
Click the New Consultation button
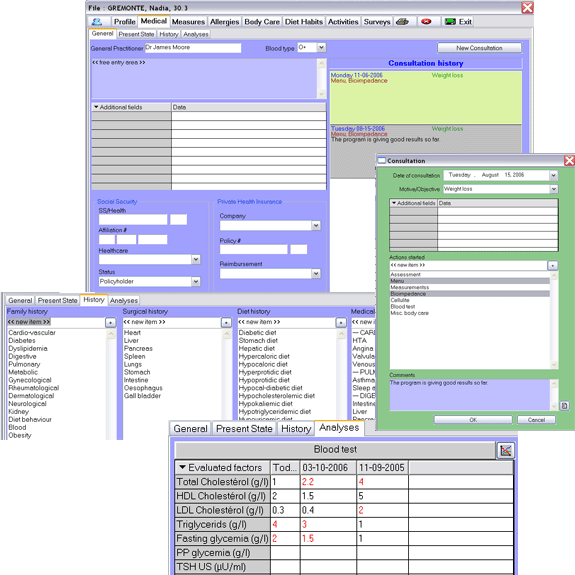(x=479, y=48)
